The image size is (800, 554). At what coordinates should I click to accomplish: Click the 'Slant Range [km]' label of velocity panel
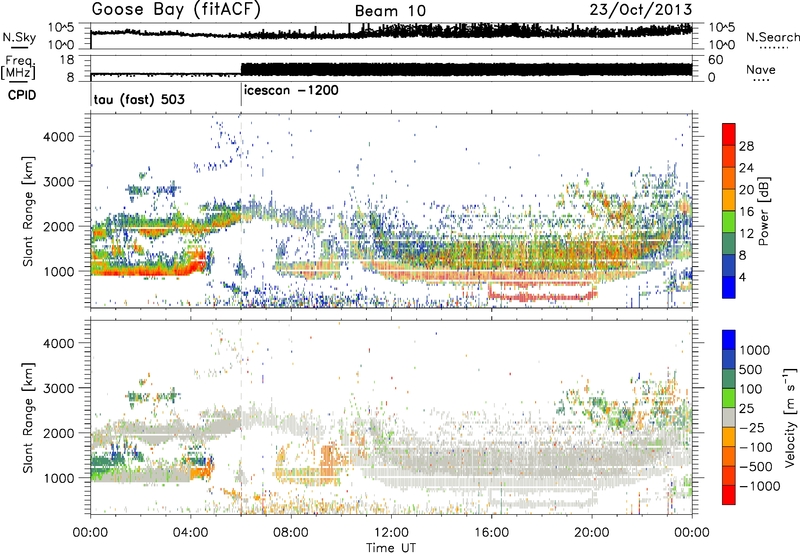pyautogui.click(x=28, y=418)
